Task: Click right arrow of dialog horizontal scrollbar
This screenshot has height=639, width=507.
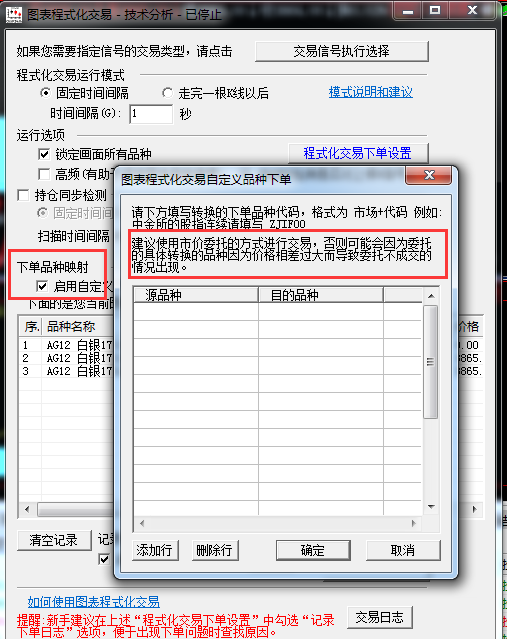Action: tap(414, 523)
